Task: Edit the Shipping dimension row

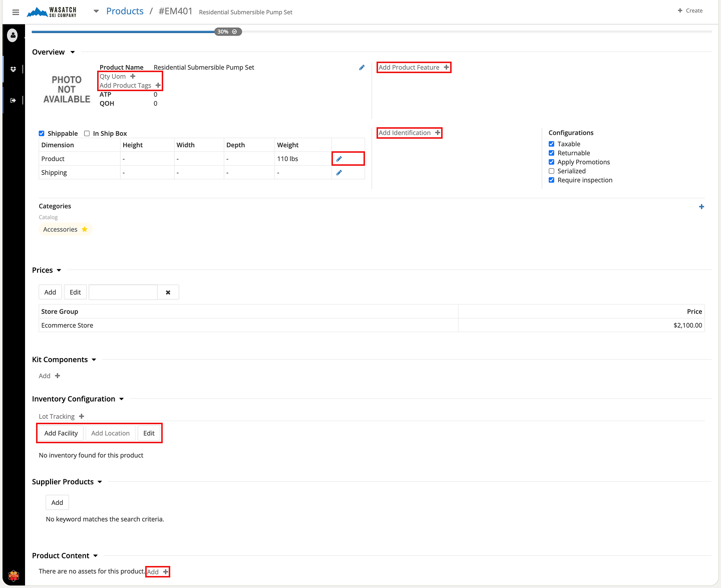Action: [339, 173]
